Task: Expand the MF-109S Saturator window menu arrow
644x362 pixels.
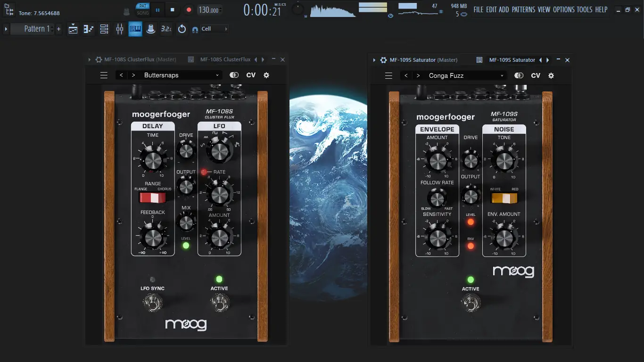Action: (374, 60)
